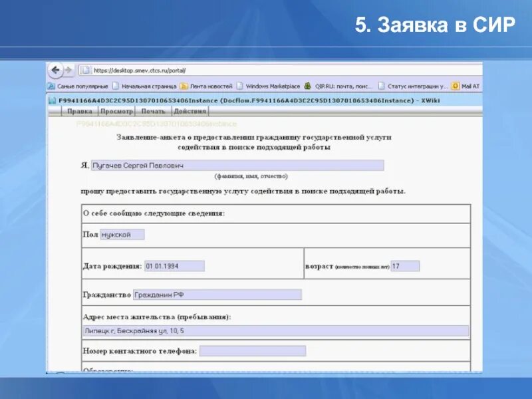Screen dimensions: 532x399
Task: Click the Лента новостей folder icon
Action: point(184,86)
